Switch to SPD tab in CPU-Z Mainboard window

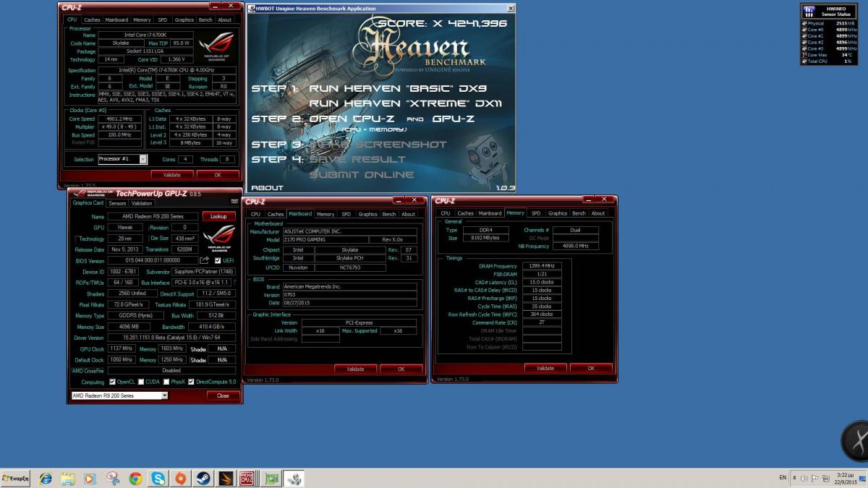click(x=346, y=214)
